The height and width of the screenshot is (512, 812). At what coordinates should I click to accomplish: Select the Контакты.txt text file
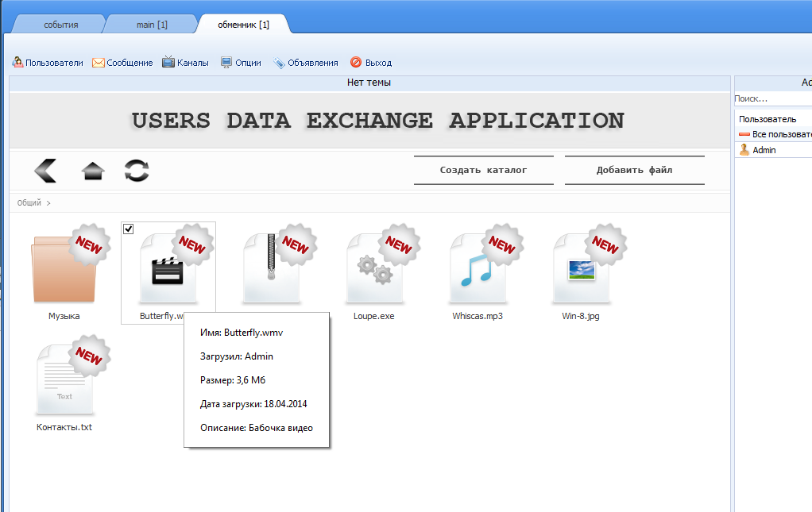(x=64, y=381)
